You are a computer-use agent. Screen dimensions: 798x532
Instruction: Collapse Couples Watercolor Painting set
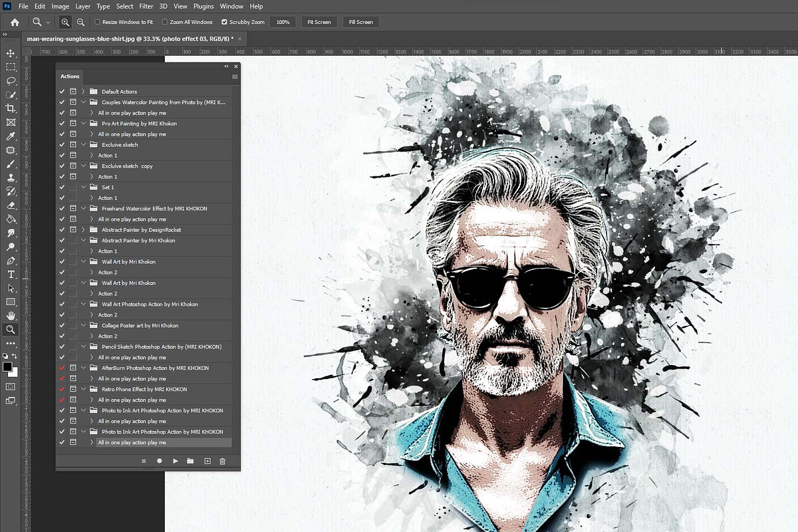click(x=83, y=102)
